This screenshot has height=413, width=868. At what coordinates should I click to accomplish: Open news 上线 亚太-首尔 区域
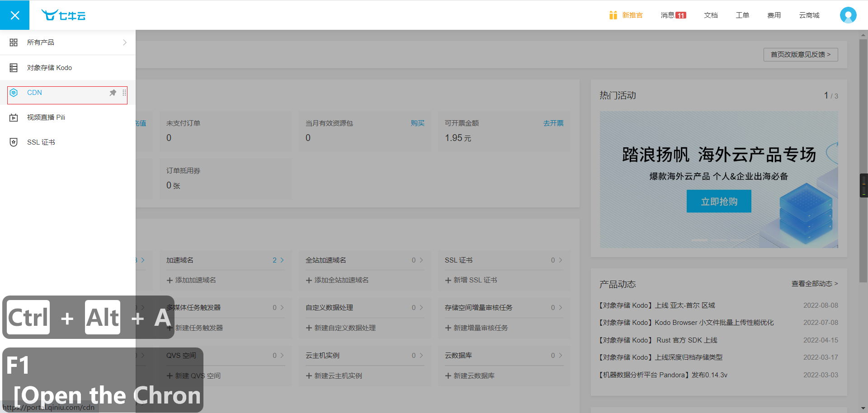pos(657,305)
